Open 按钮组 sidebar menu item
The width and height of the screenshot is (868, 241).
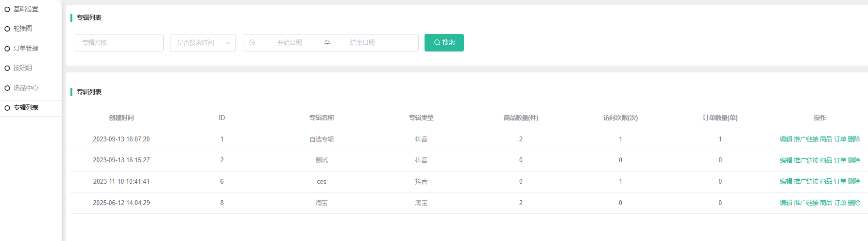pos(23,68)
